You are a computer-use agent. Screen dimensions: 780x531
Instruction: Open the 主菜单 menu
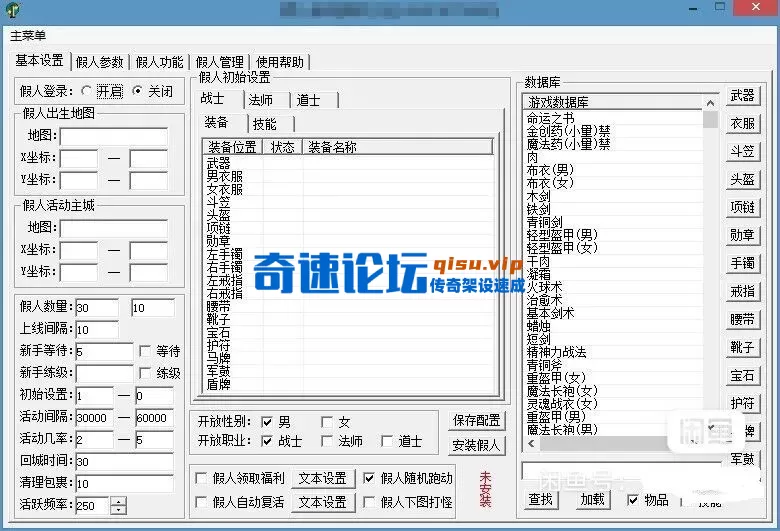coord(28,36)
